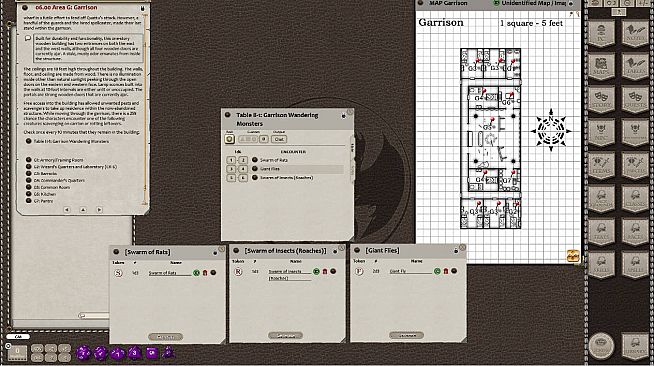Click the scrollbar of the Wandering Monsters table
The width and height of the screenshot is (654, 366).
pos(352,160)
